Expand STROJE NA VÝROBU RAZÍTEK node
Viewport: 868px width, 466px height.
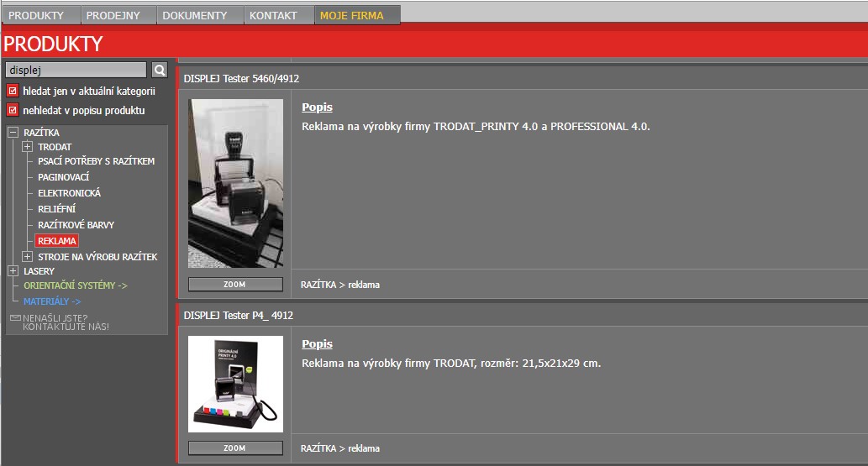coord(28,256)
